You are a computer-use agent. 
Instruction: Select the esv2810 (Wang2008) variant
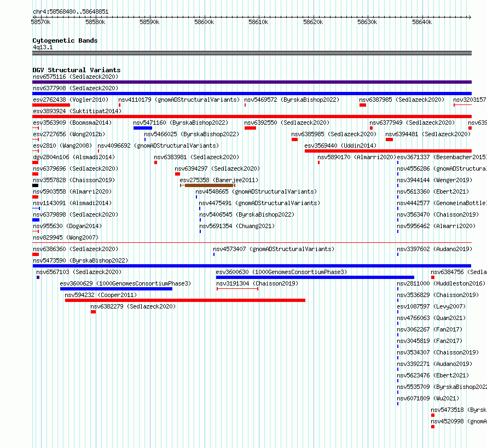click(x=62, y=146)
